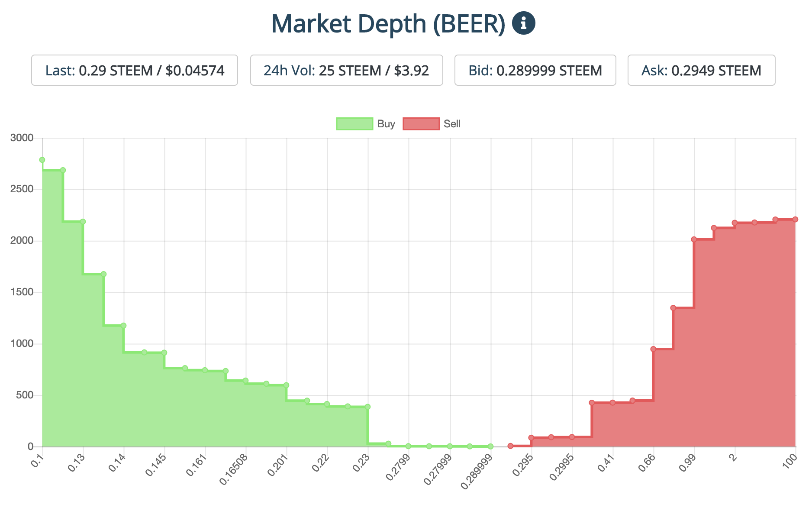Select the final red point at price 100
Screen dimensions: 812x511
[x=795, y=220]
